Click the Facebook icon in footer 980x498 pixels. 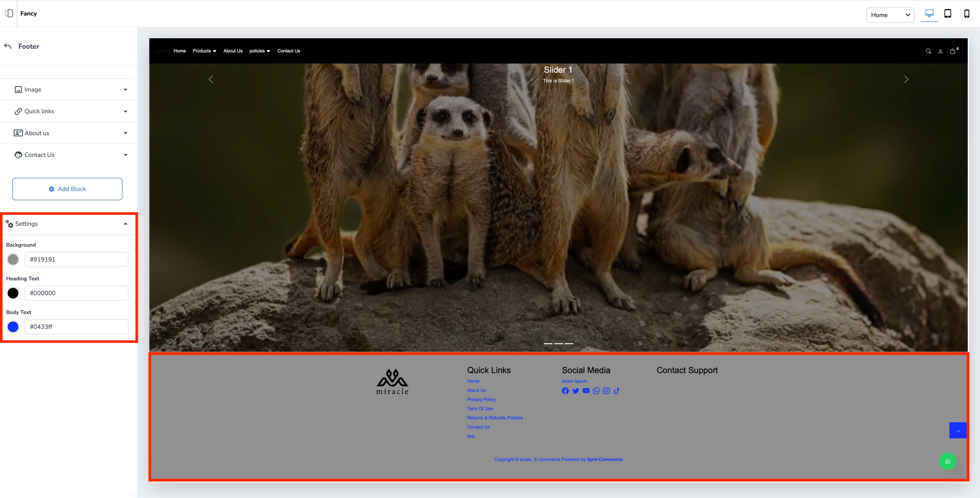tap(565, 391)
